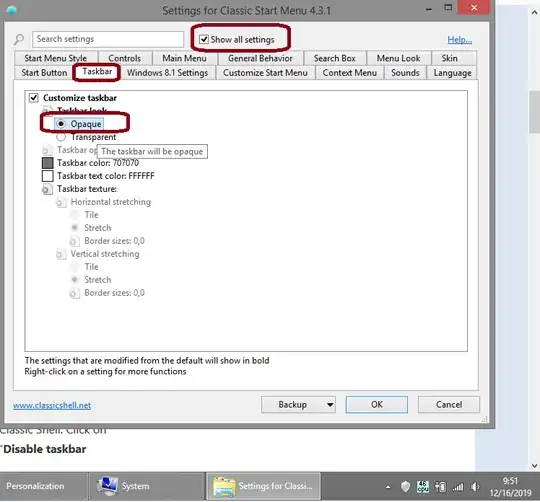Show hidden tray icons arrow

coord(388,487)
